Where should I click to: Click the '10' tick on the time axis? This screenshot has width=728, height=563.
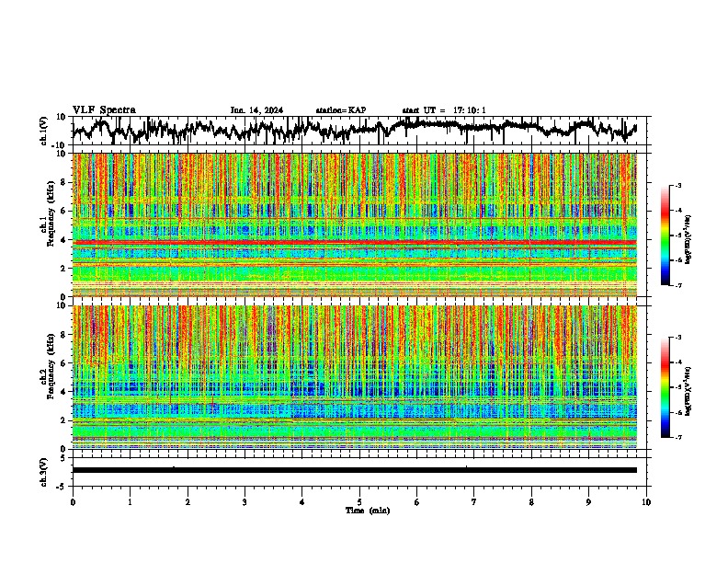[x=646, y=502]
